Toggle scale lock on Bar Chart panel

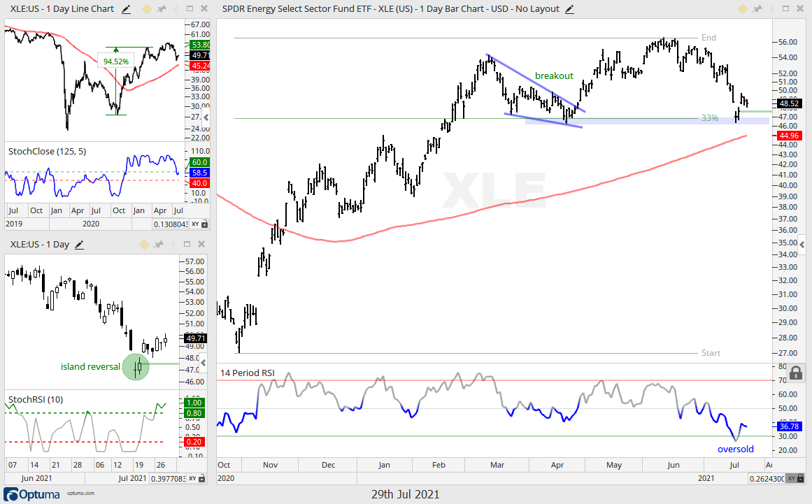(801, 479)
